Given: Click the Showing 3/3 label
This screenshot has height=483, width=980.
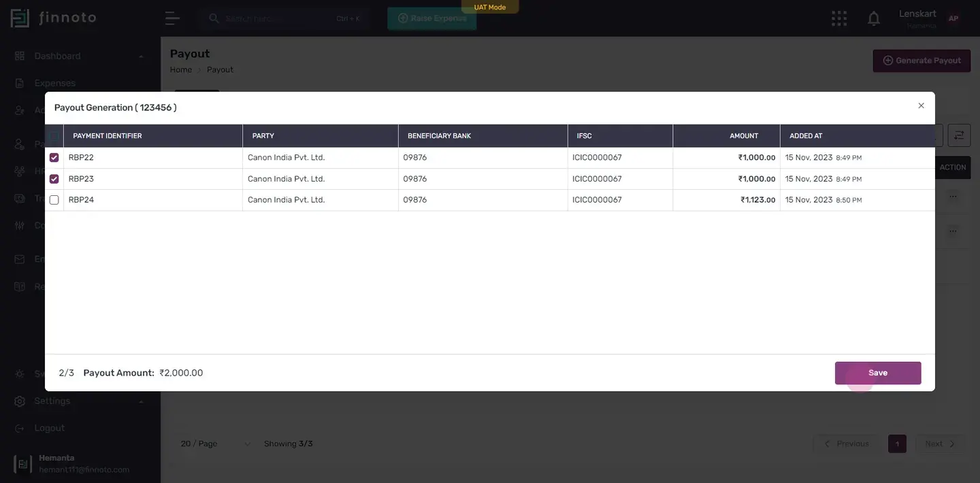Looking at the screenshot, I should [289, 444].
